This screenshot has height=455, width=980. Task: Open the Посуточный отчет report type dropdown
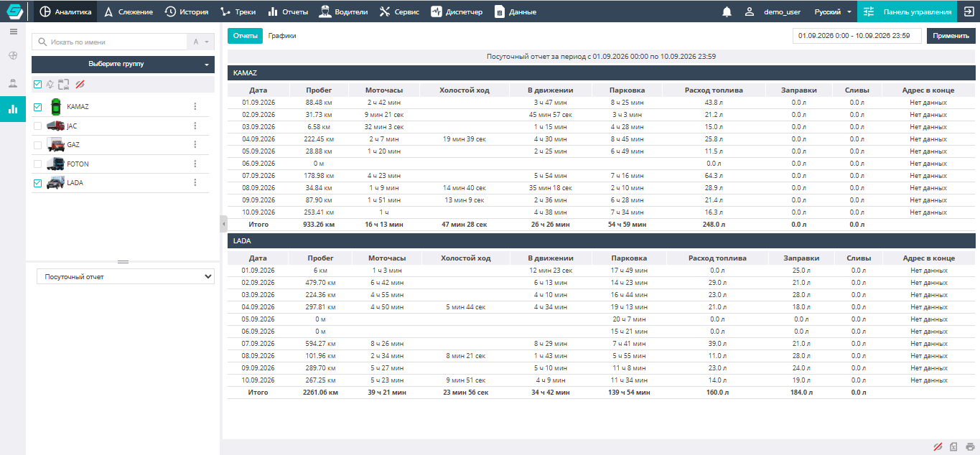click(x=126, y=276)
